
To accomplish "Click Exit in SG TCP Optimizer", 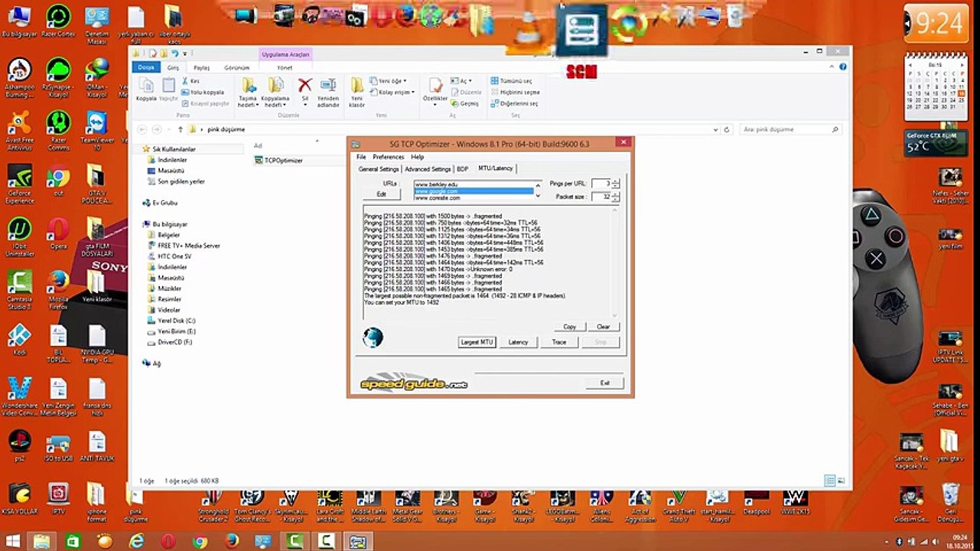I will click(604, 383).
